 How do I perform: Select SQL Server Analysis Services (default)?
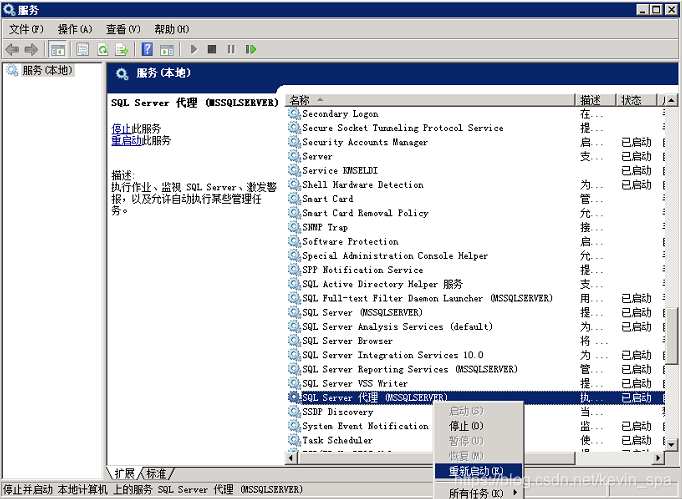click(x=476, y=327)
